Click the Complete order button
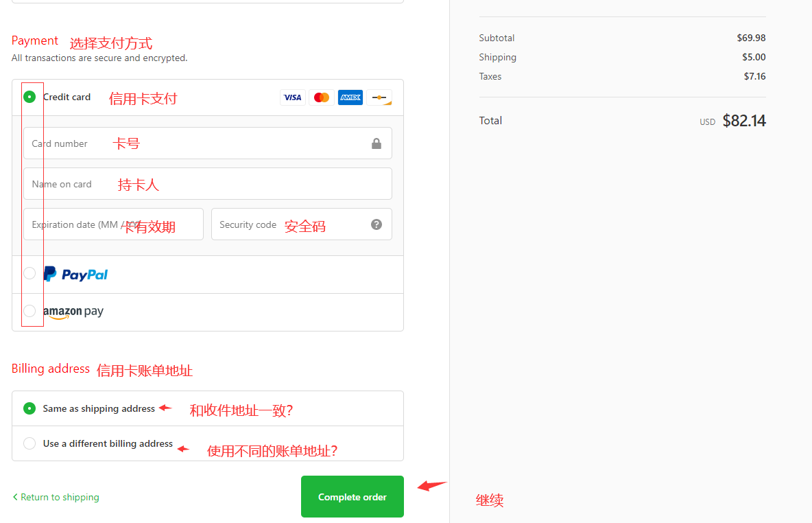The image size is (812, 523). [352, 496]
